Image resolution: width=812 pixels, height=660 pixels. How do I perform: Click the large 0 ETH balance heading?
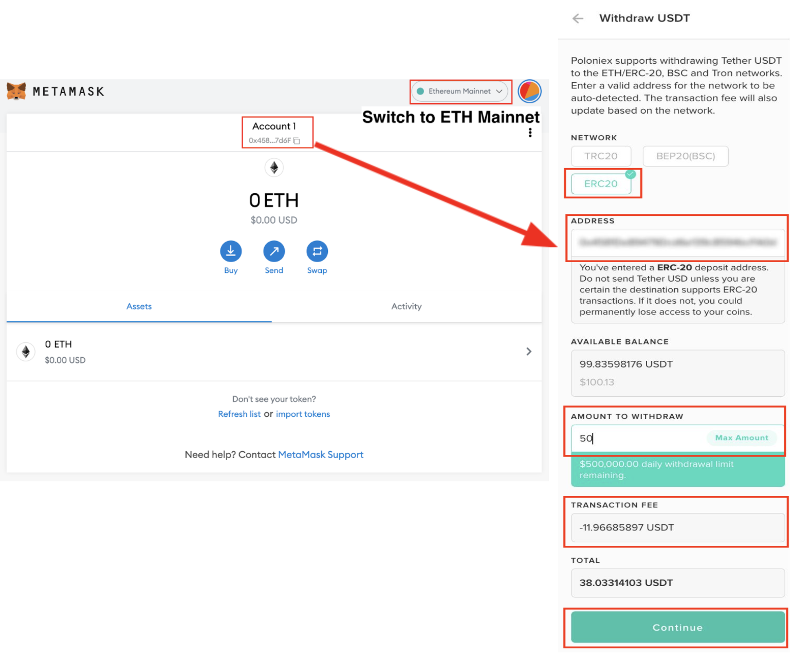[x=274, y=200]
